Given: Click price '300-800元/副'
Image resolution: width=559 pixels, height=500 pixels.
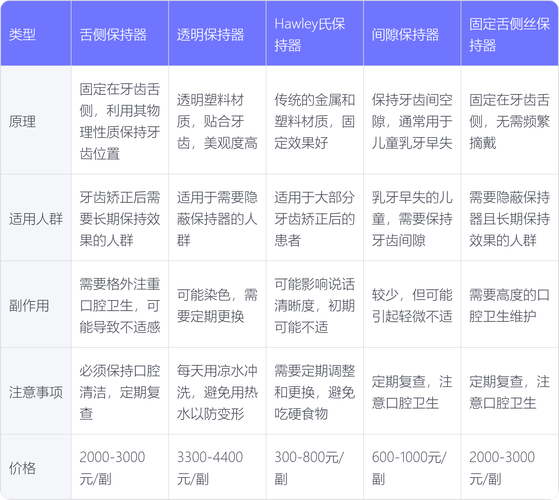Looking at the screenshot, I should pyautogui.click(x=314, y=467).
